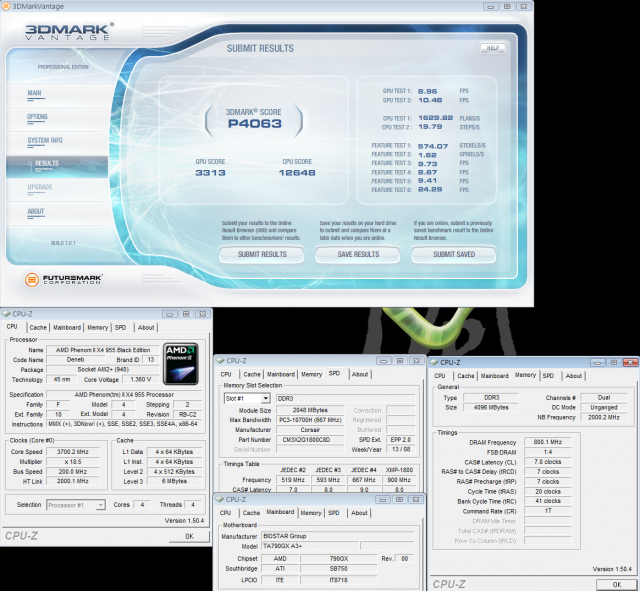Select Memory tab in CPU-Z Mainboard window
Viewport: 640px width, 591px height.
point(311,513)
